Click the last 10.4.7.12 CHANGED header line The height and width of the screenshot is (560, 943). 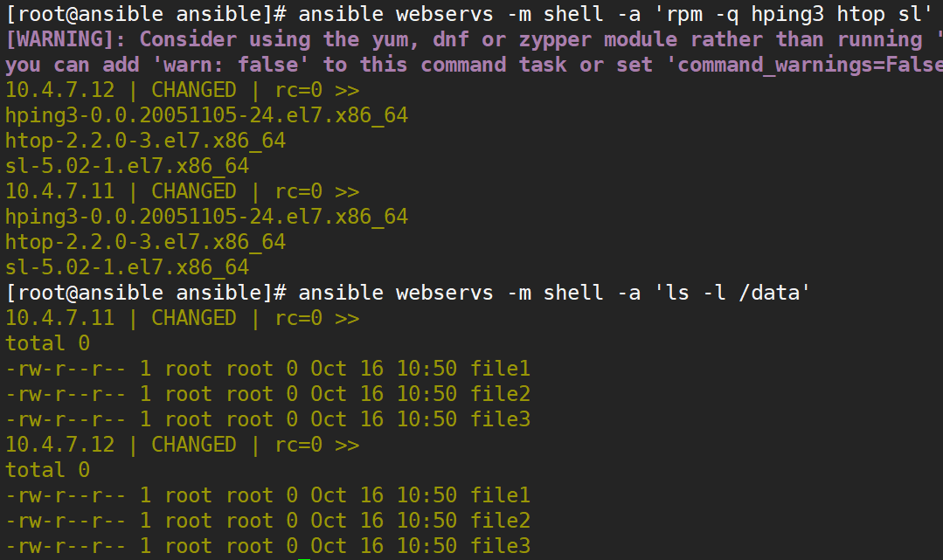pyautogui.click(x=183, y=445)
